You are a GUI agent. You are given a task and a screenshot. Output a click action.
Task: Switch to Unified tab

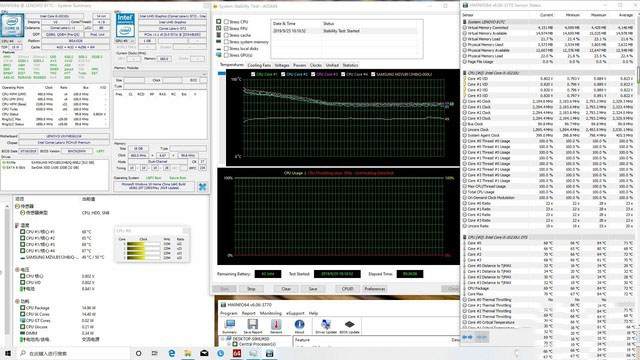332,65
